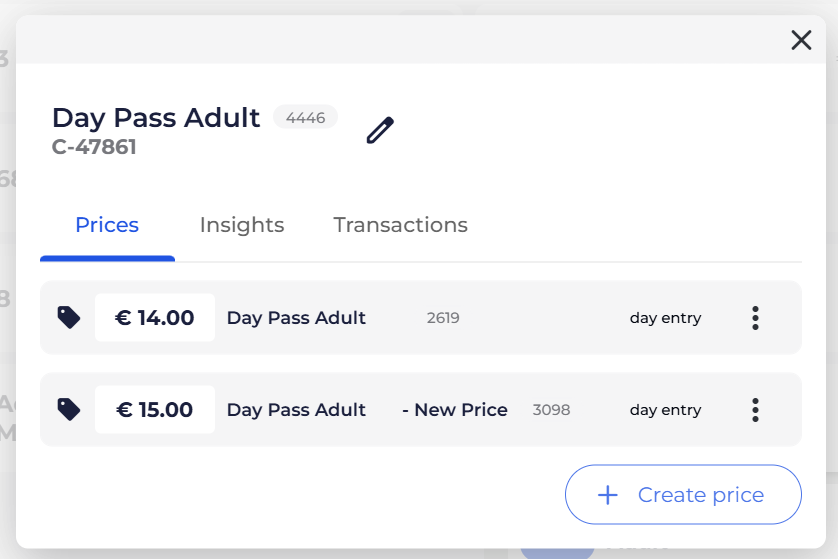Select the Day Pass Adult title heading
838x559 pixels.
pyautogui.click(x=156, y=118)
